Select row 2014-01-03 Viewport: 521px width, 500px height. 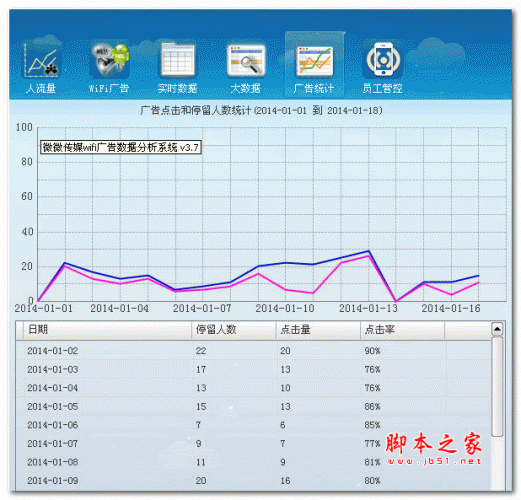[253, 369]
